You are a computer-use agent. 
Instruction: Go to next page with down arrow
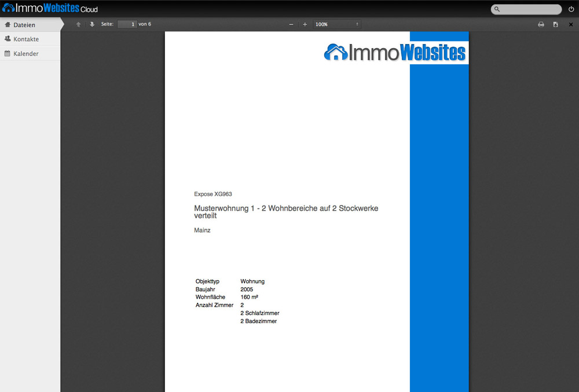tap(92, 24)
